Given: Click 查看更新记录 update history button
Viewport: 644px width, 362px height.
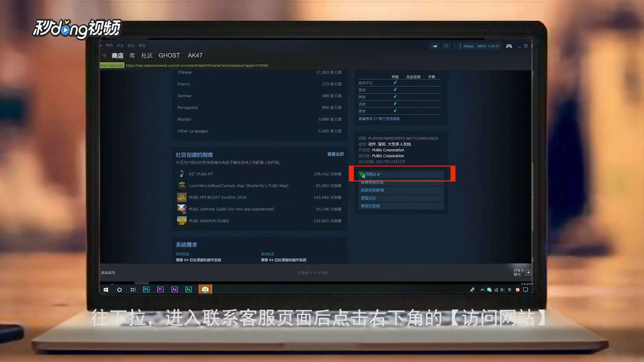Looking at the screenshot, I should pyautogui.click(x=401, y=182).
